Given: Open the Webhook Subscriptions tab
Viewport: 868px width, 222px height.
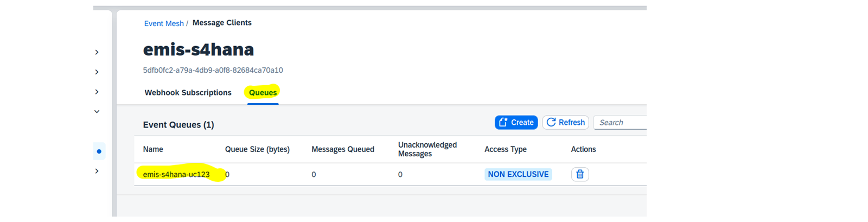Looking at the screenshot, I should (x=188, y=92).
